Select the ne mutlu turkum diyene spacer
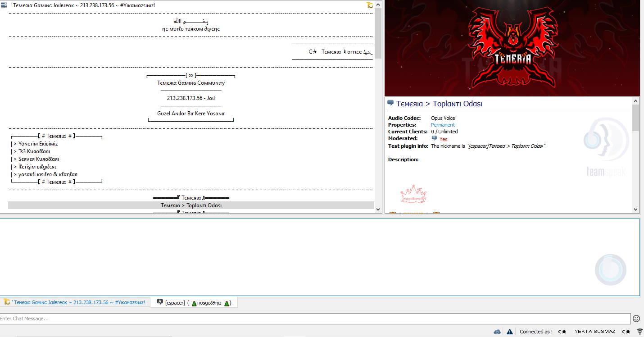 [x=191, y=29]
